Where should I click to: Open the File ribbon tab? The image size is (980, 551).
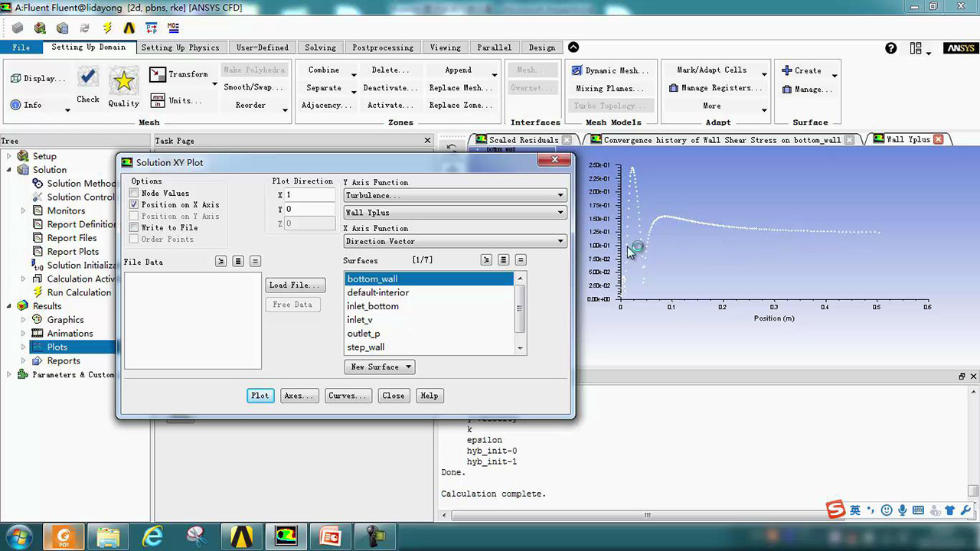[21, 47]
